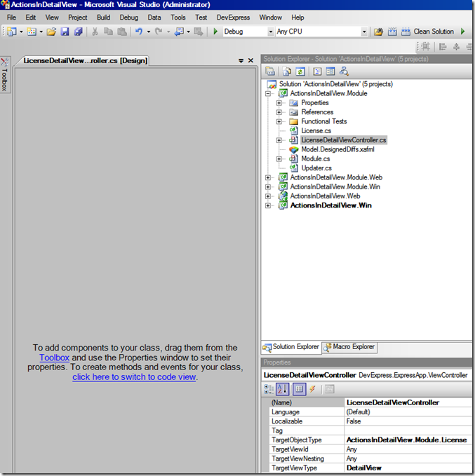Select the LicenseDetailView...roller.cs [Design] tab
475x476 pixels.
(x=85, y=61)
